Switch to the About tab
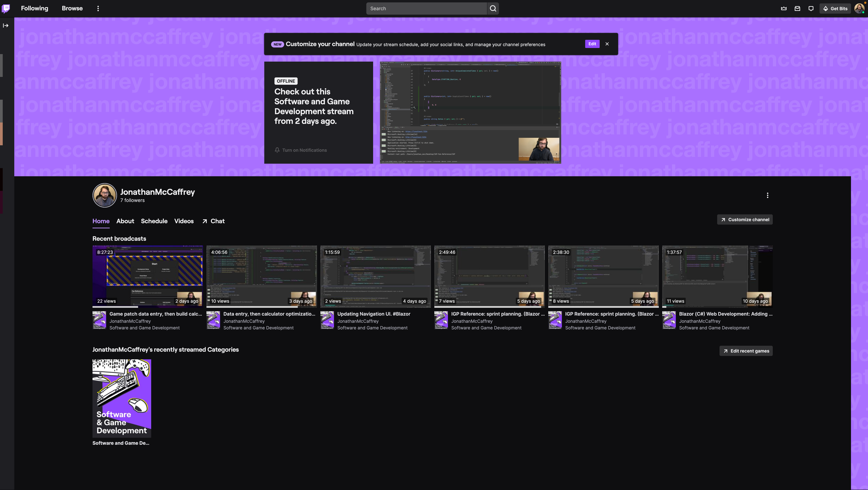 point(125,221)
